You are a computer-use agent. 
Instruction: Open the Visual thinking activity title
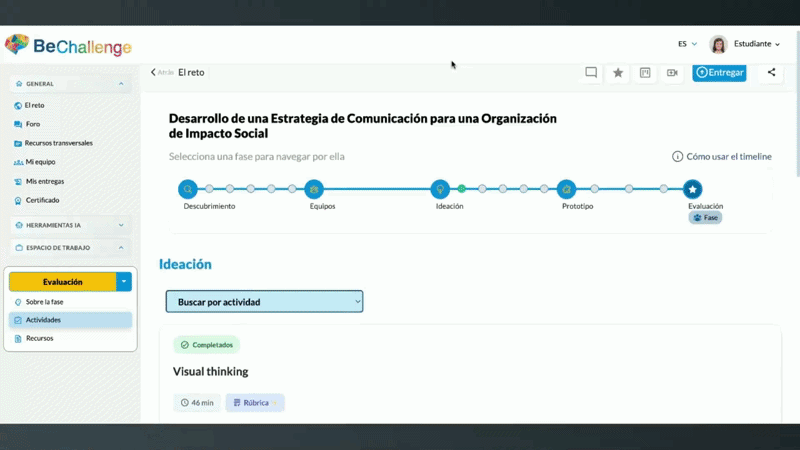(210, 371)
